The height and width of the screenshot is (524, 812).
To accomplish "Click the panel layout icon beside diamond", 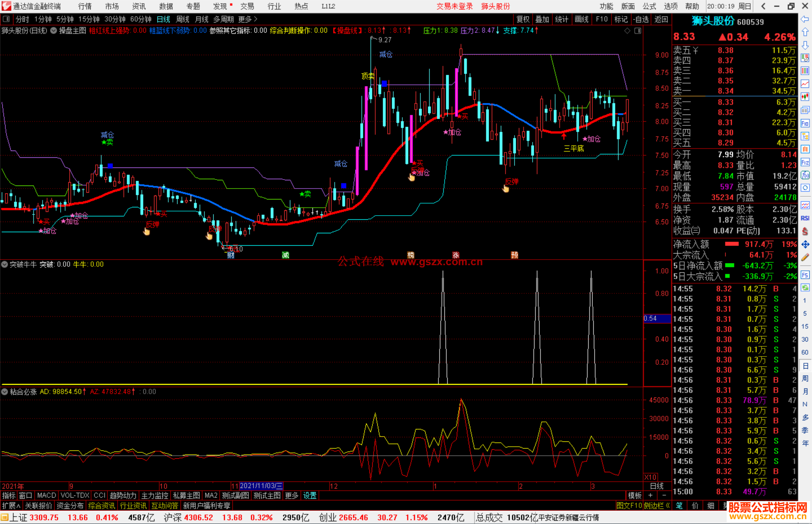I will [638, 31].
